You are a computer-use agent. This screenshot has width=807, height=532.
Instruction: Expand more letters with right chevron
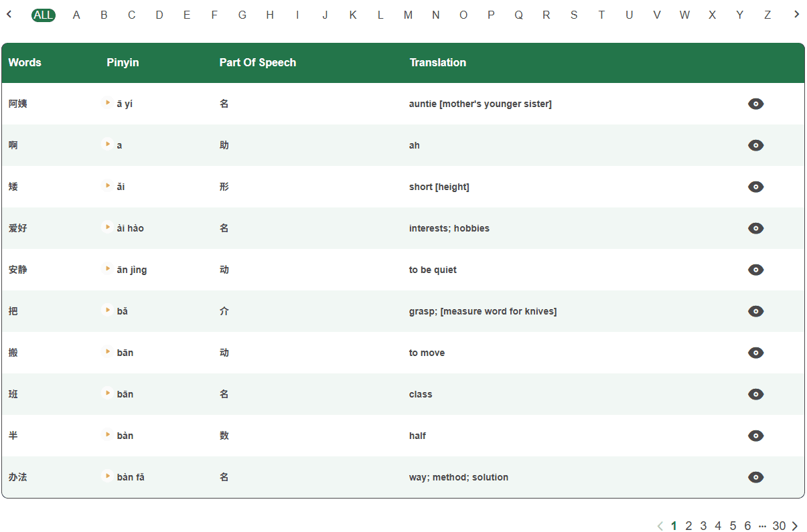[x=796, y=13]
